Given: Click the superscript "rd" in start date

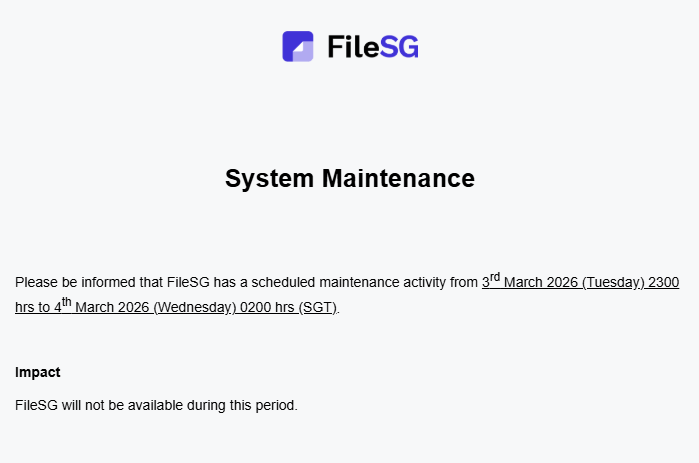Looking at the screenshot, I should tap(495, 278).
